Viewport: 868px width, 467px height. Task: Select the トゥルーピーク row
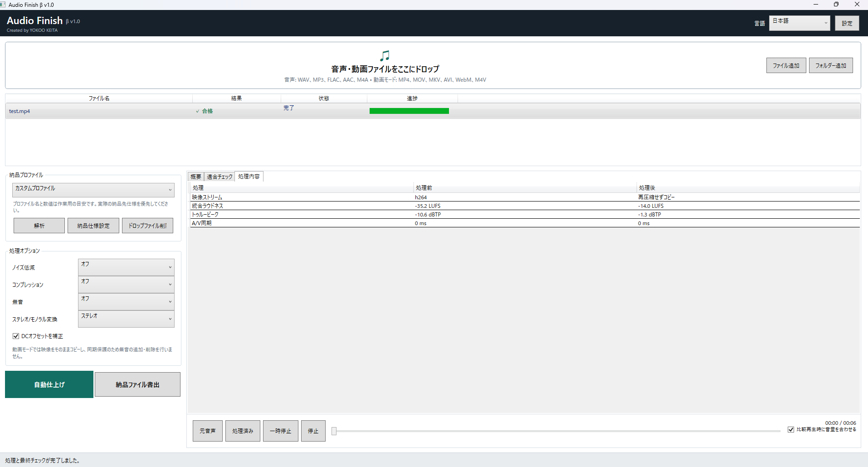pos(525,214)
